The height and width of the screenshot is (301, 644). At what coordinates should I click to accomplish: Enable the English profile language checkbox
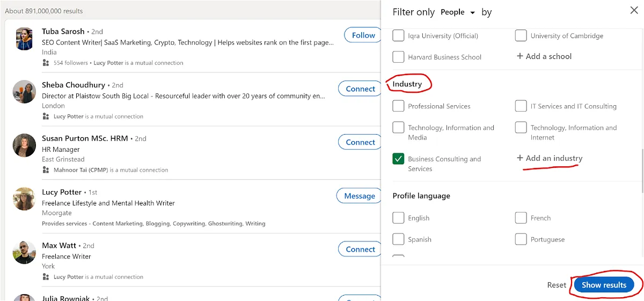pyautogui.click(x=398, y=218)
